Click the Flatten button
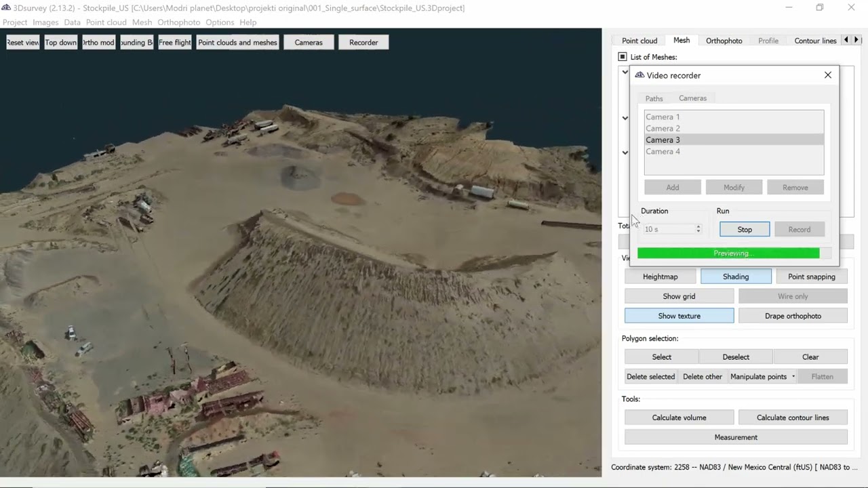The width and height of the screenshot is (868, 488). pyautogui.click(x=822, y=377)
